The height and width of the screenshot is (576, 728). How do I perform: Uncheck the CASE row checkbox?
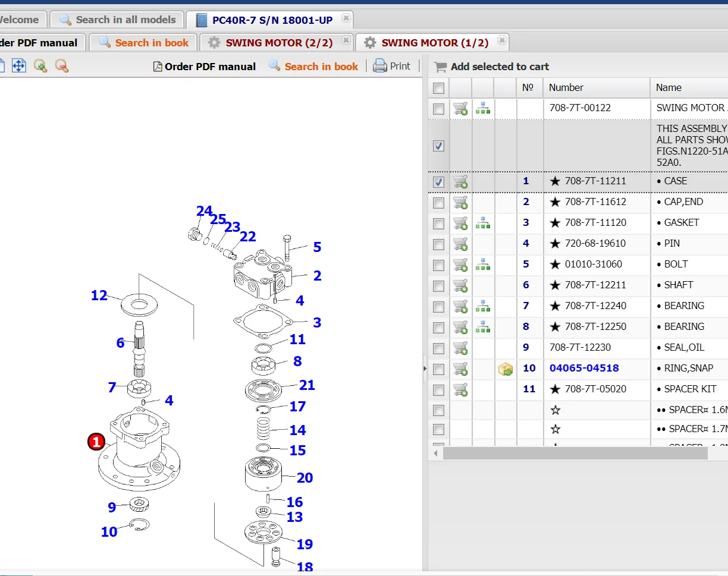(x=439, y=182)
